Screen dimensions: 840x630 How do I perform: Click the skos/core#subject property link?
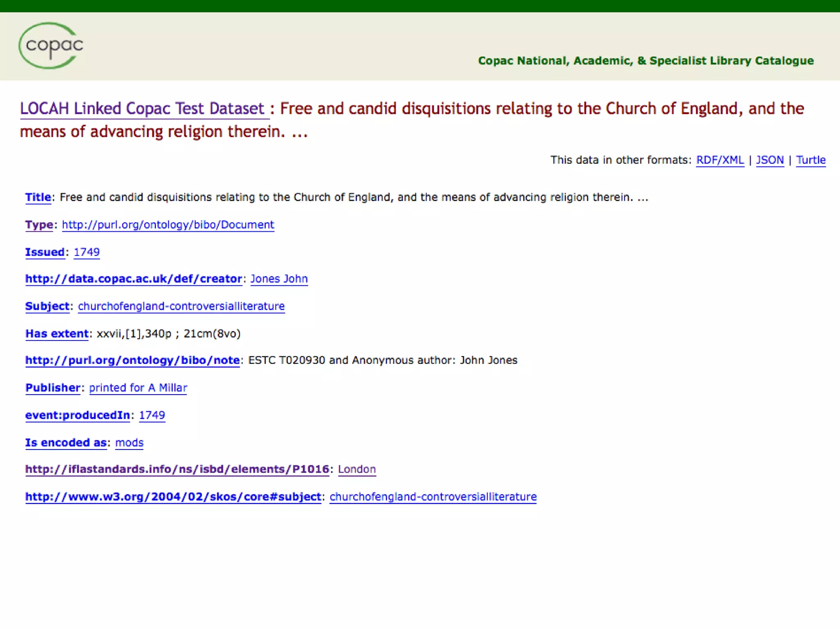pyautogui.click(x=173, y=497)
